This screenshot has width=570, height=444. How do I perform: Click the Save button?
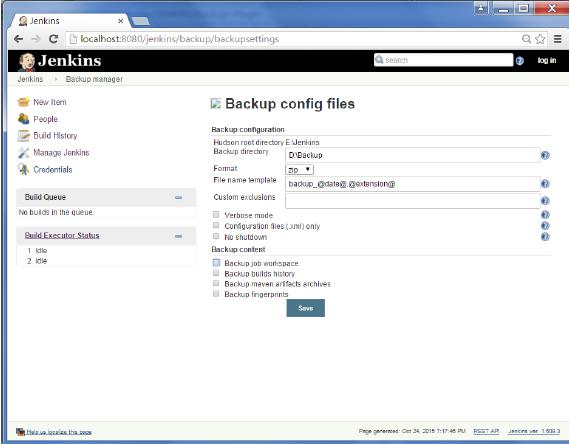coord(305,308)
